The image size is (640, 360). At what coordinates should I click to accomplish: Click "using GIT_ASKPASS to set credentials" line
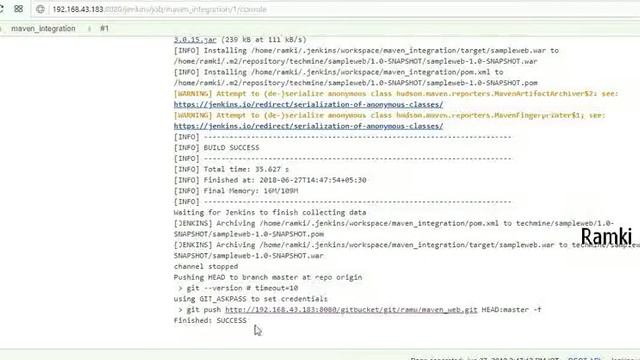coord(251,299)
